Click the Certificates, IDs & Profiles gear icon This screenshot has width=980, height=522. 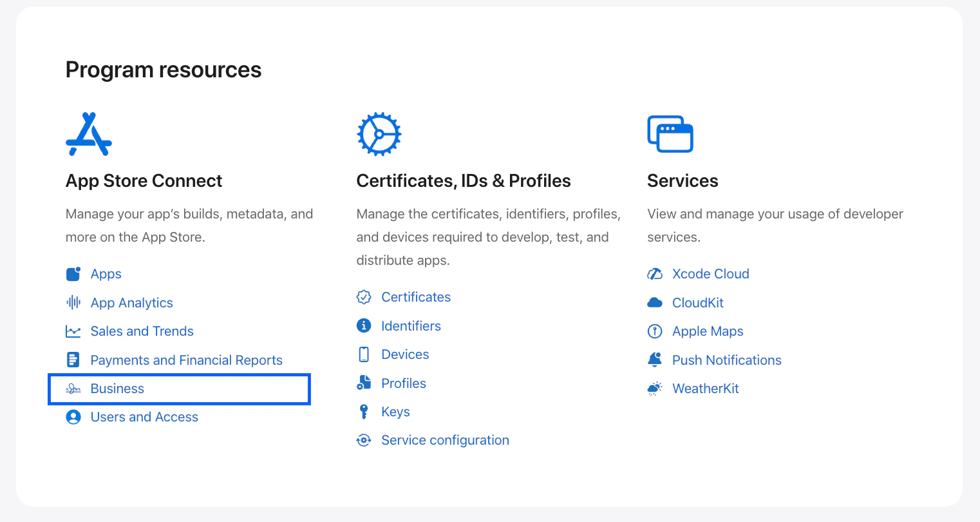379,133
